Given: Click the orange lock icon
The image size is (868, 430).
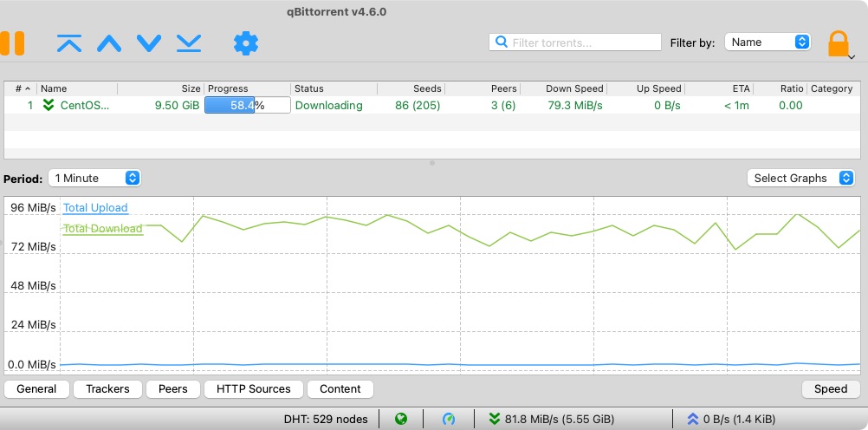Looking at the screenshot, I should 838,43.
